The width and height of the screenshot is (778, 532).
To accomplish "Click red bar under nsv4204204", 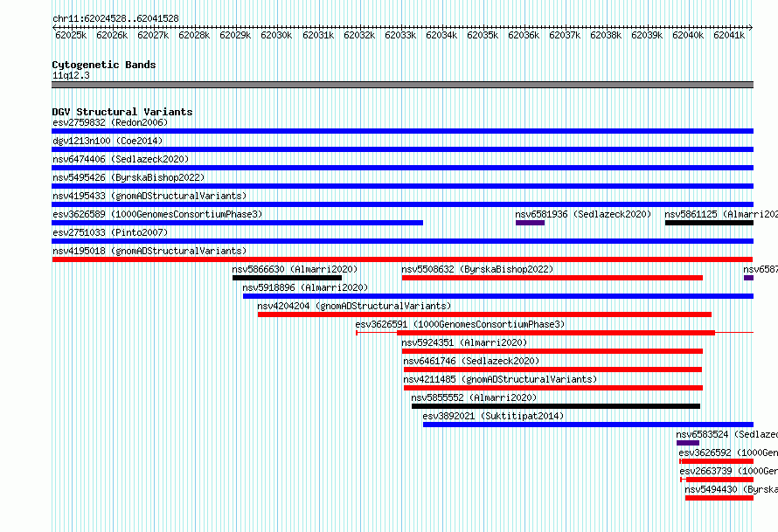I will tap(484, 314).
